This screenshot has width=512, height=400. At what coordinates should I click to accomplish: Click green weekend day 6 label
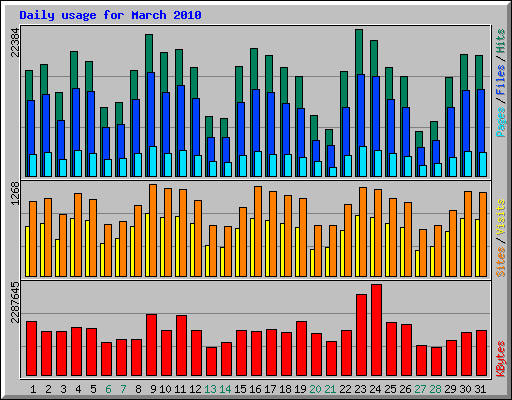108,389
